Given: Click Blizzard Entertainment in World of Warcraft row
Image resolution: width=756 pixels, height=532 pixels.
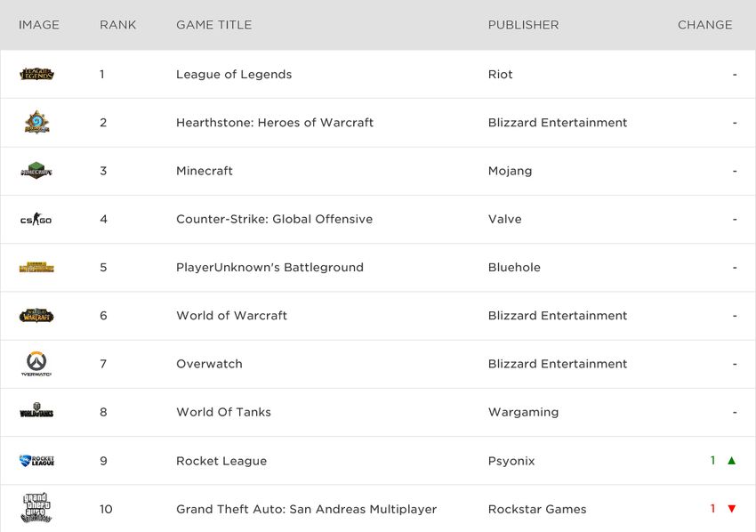Looking at the screenshot, I should pos(558,316).
